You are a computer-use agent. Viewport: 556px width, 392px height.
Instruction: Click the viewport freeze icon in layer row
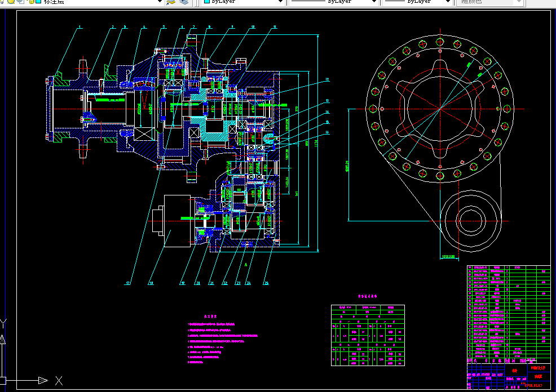(21, 2)
